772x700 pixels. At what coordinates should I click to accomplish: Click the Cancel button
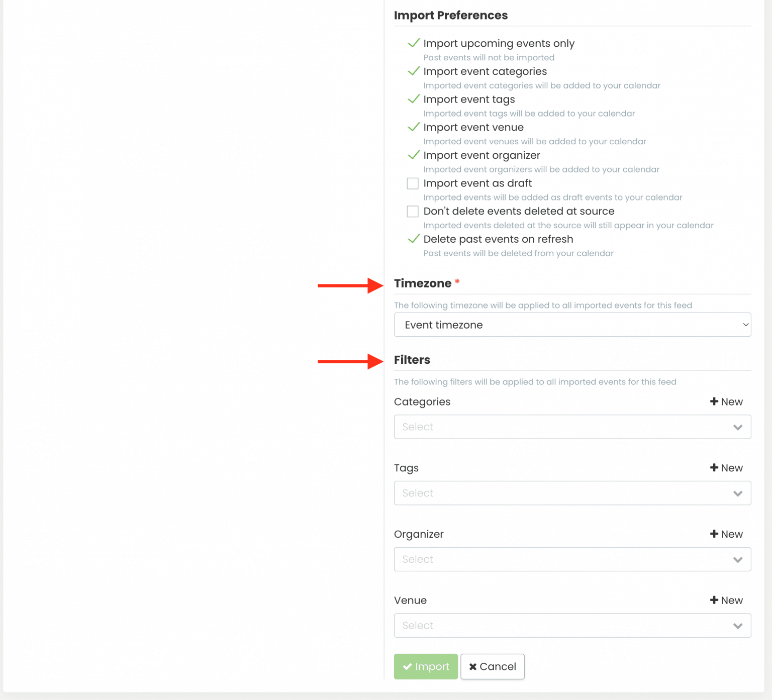pyautogui.click(x=493, y=666)
